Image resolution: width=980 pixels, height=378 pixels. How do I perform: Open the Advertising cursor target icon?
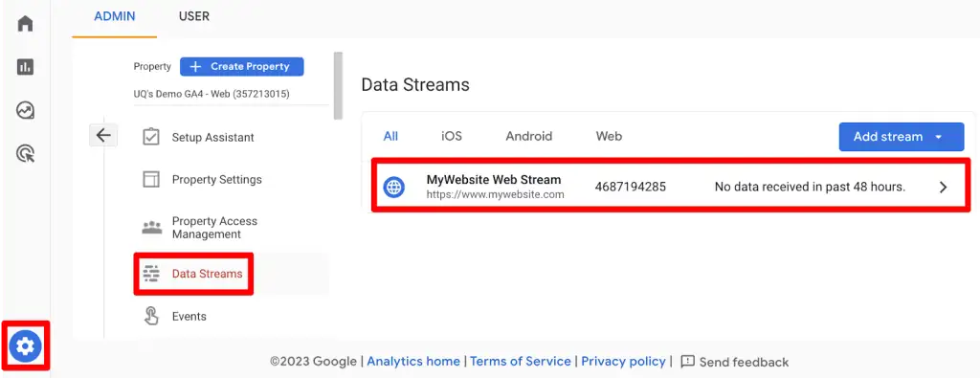(25, 154)
